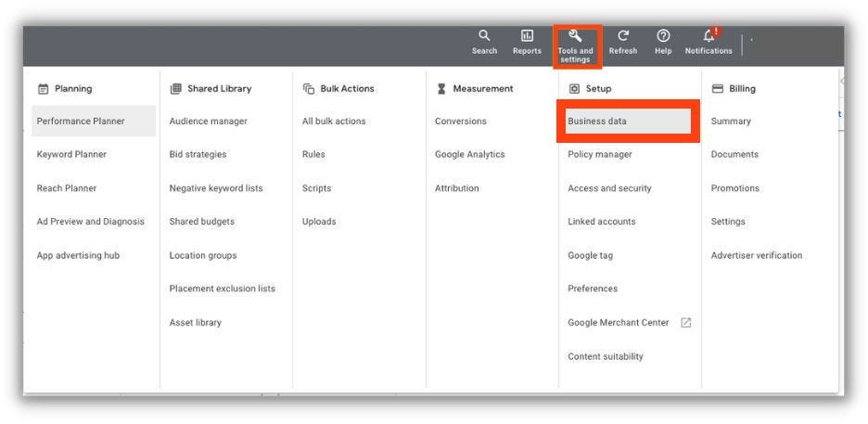
Task: Click the Shared Library column heading
Action: tap(219, 88)
